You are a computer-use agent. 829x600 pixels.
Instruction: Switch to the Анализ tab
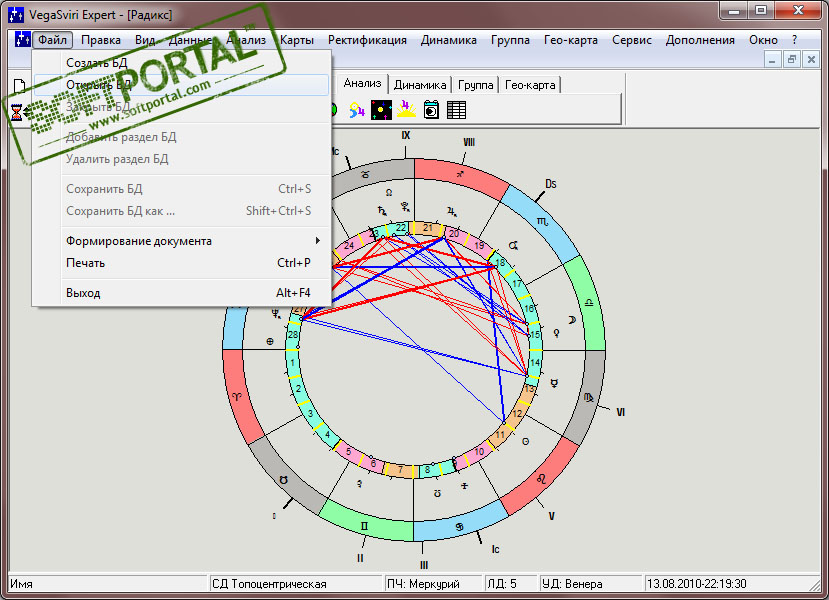(362, 83)
